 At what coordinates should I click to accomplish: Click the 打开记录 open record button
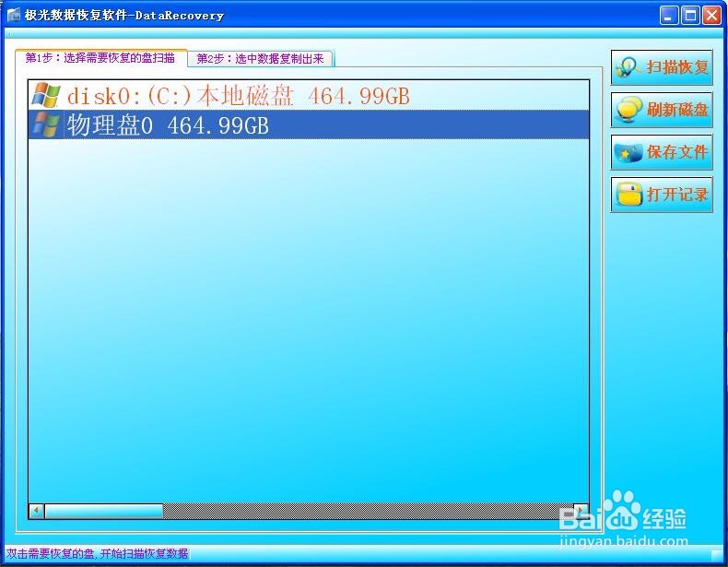(x=662, y=195)
